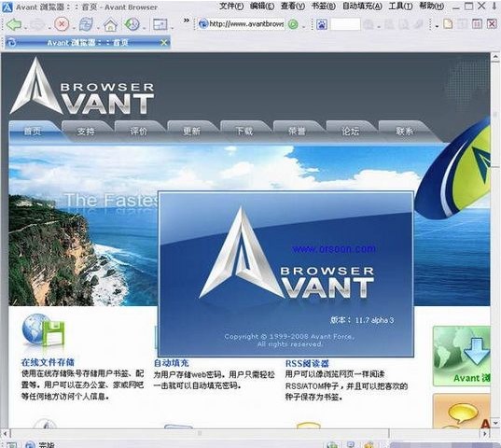Click the status bar monitor icon
The width and height of the screenshot is (501, 448).
[351, 444]
